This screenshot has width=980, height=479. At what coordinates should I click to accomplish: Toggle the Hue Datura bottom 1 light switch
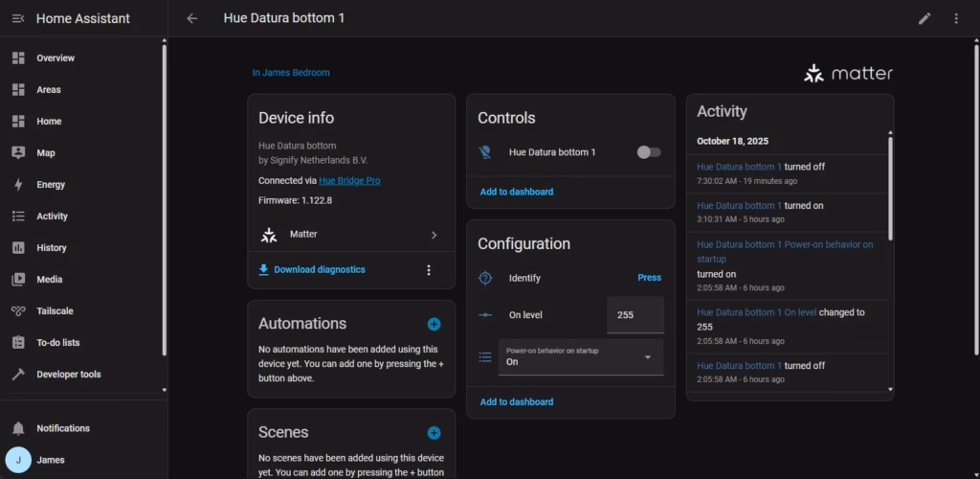coord(649,152)
